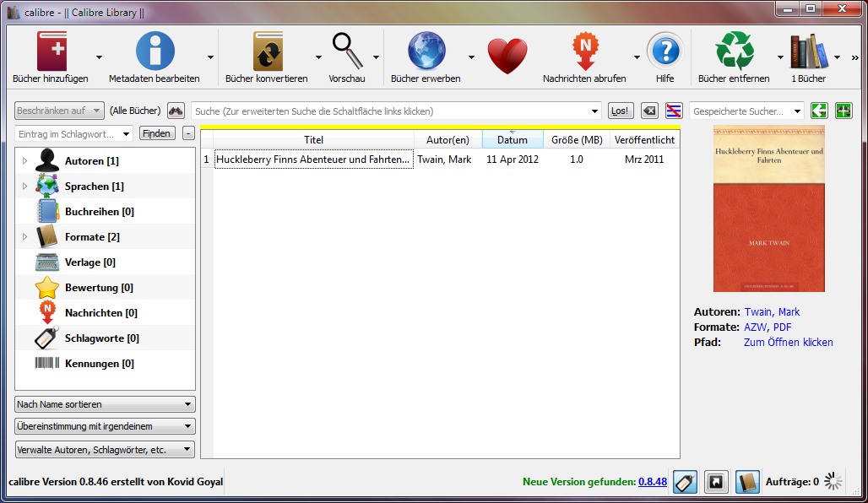Open author link Twain, Mark
The image size is (868, 503).
pos(772,312)
